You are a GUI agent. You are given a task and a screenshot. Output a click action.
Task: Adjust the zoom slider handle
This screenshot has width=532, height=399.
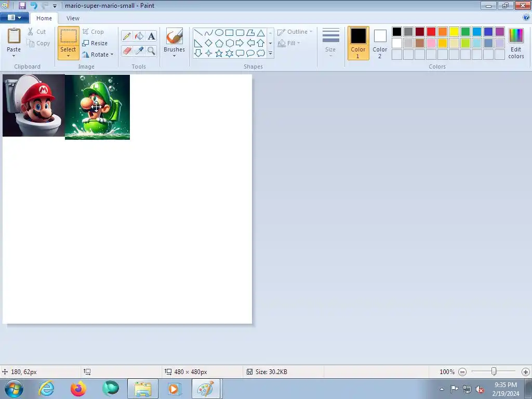[494, 372]
